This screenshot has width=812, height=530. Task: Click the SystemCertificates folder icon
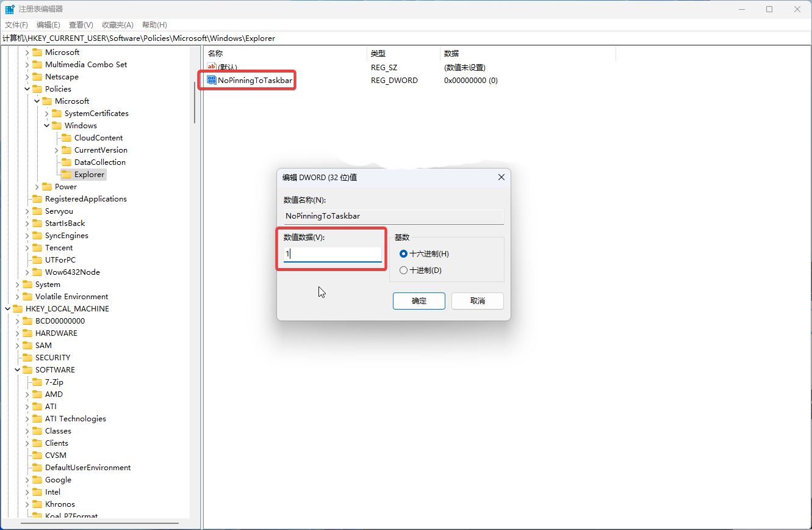click(57, 113)
